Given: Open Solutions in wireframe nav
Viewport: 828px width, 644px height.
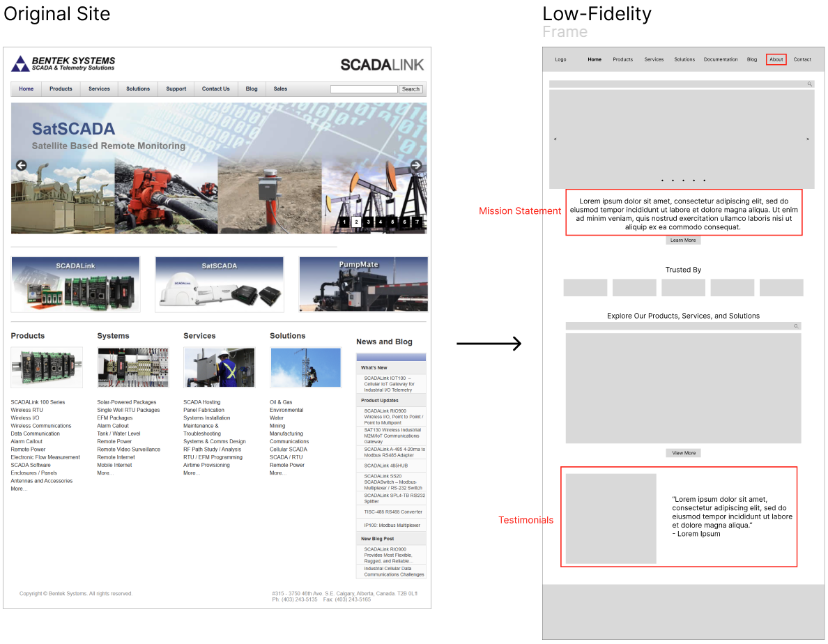Looking at the screenshot, I should (684, 60).
